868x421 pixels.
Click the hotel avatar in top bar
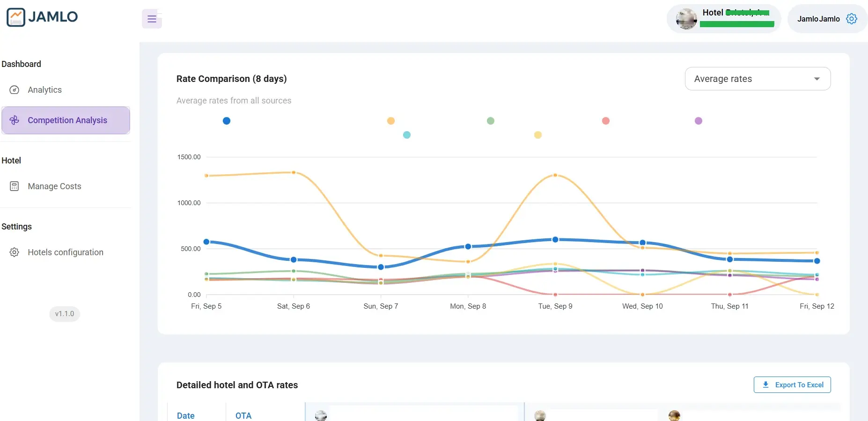686,19
